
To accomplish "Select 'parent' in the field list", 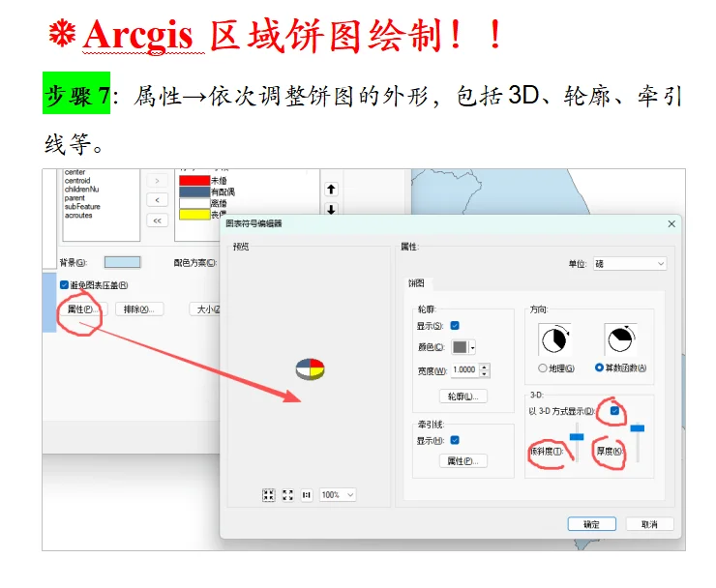I will 75,198.
